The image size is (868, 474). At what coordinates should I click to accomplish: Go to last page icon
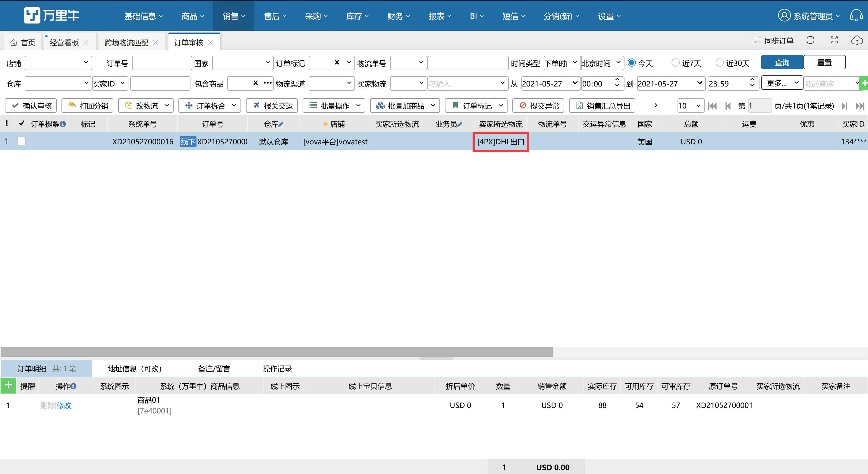(860, 106)
